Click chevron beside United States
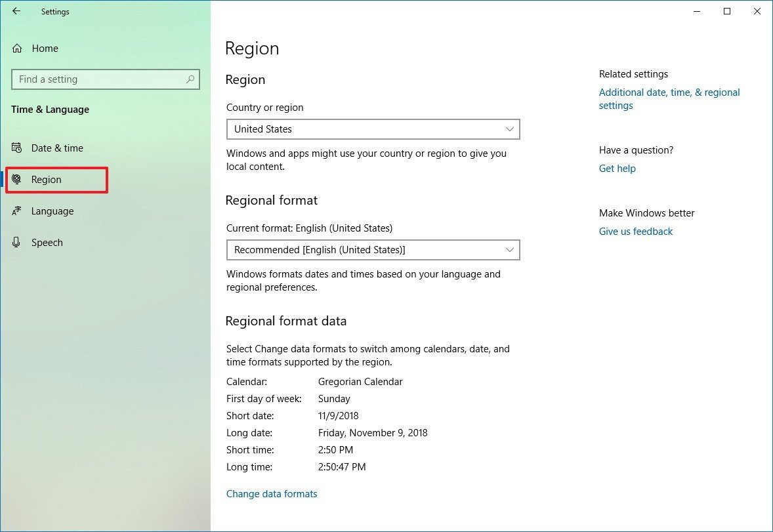 [509, 129]
